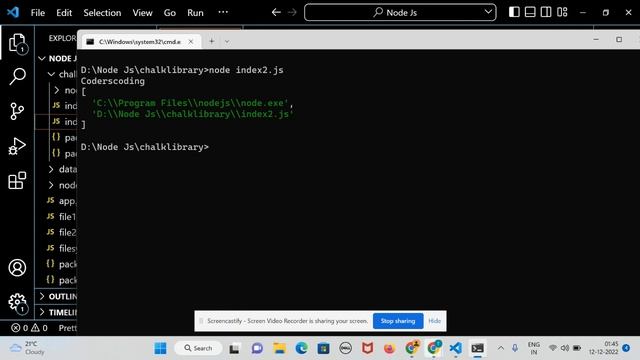Open the filesy... js file in explorer

pos(61,248)
